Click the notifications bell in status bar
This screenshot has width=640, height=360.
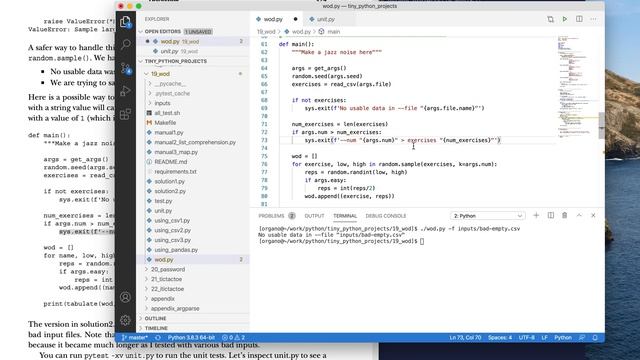click(595, 338)
